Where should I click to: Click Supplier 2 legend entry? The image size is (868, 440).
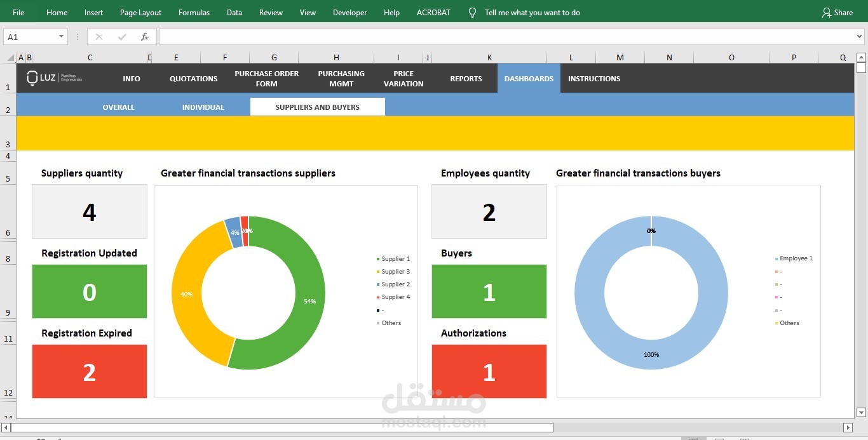(393, 284)
